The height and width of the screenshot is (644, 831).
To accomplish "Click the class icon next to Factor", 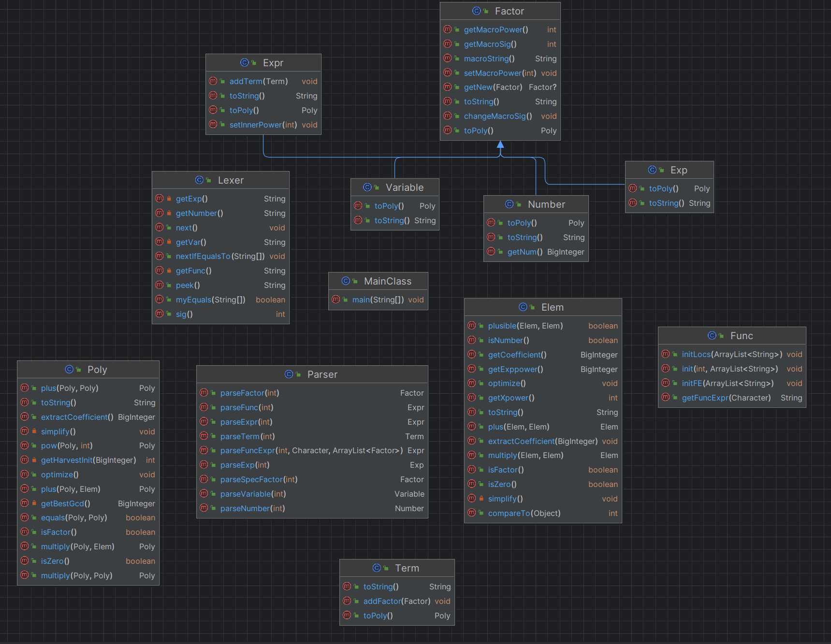I will tap(477, 11).
